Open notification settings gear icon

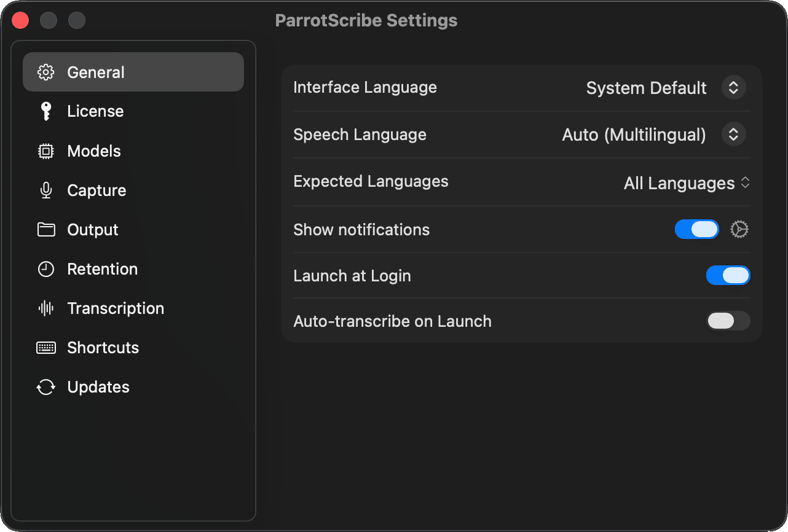click(x=739, y=230)
